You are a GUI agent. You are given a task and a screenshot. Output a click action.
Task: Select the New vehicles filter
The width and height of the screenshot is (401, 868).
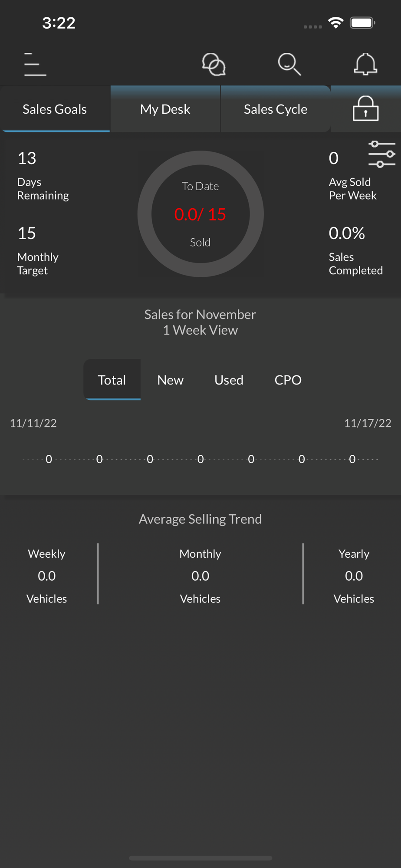[170, 380]
